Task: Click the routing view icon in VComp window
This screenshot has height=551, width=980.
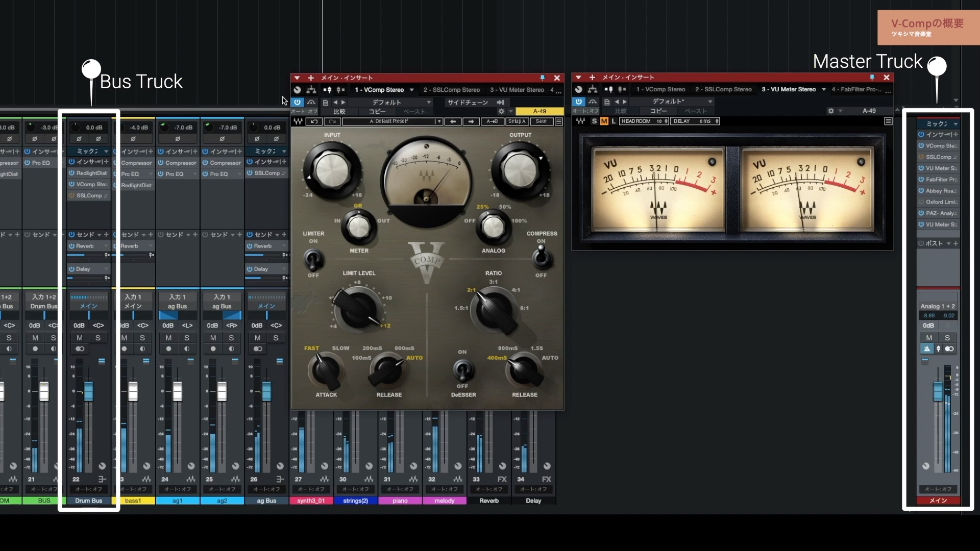Action: [311, 90]
